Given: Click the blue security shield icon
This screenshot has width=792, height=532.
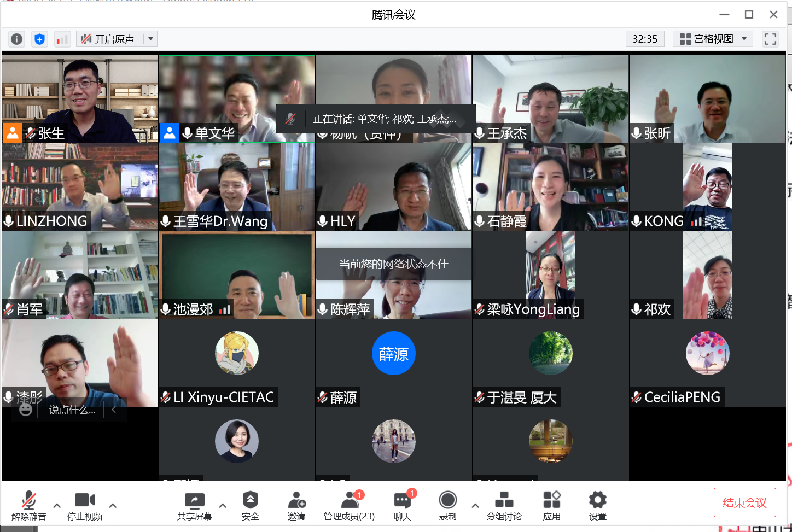Looking at the screenshot, I should 39,39.
